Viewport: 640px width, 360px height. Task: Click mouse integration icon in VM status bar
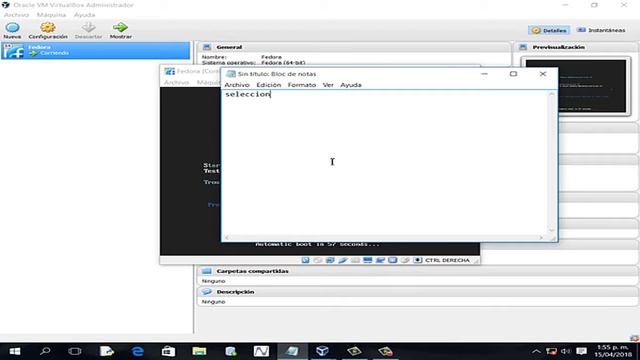point(405,260)
